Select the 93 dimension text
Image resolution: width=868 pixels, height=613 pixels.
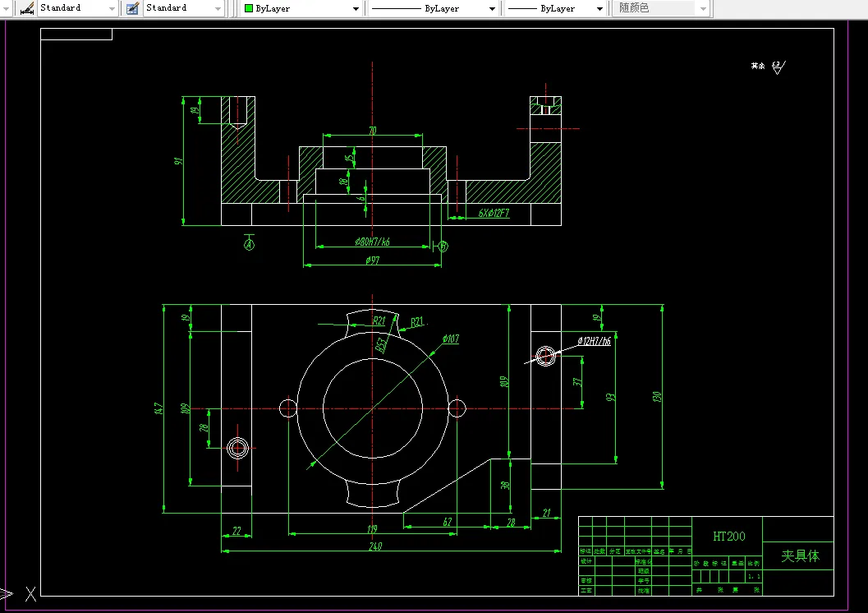click(x=610, y=398)
